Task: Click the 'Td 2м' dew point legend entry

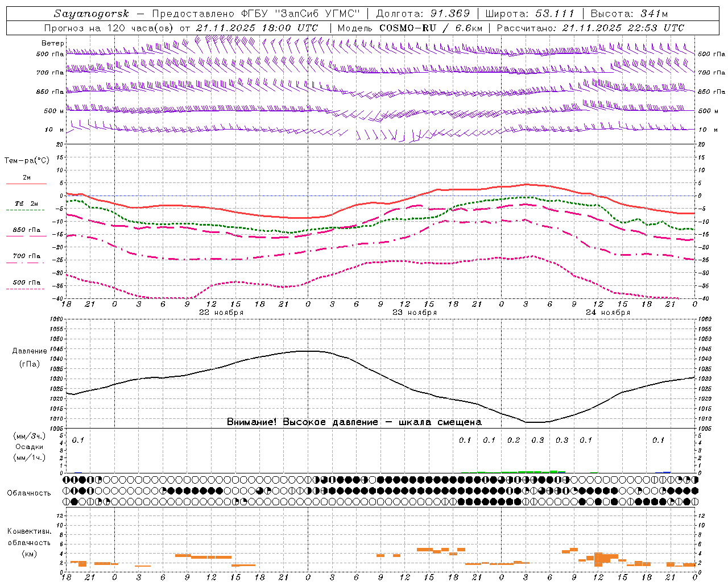Action: tap(26, 203)
